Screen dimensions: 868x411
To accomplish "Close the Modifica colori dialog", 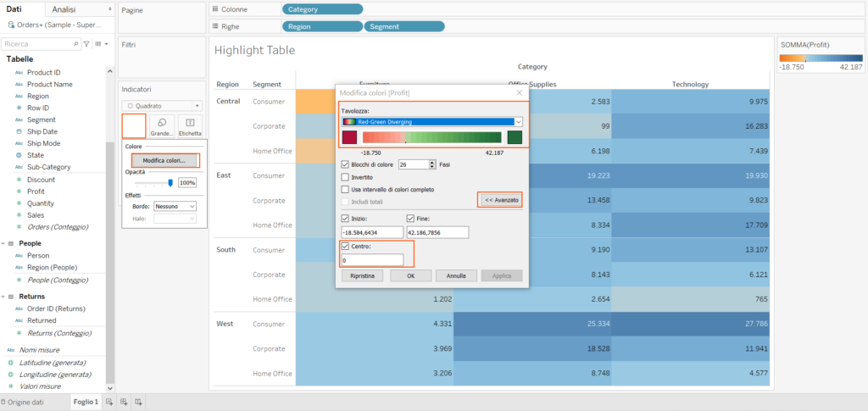I will 519,92.
